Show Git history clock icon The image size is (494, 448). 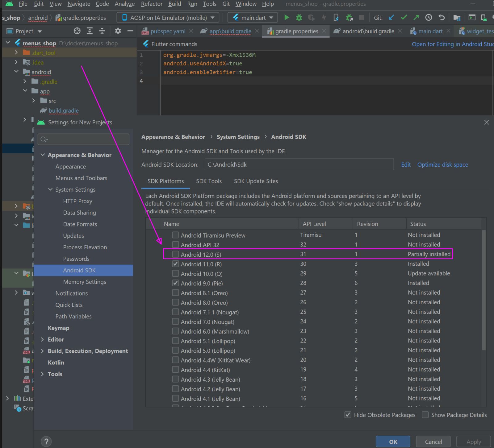point(429,18)
